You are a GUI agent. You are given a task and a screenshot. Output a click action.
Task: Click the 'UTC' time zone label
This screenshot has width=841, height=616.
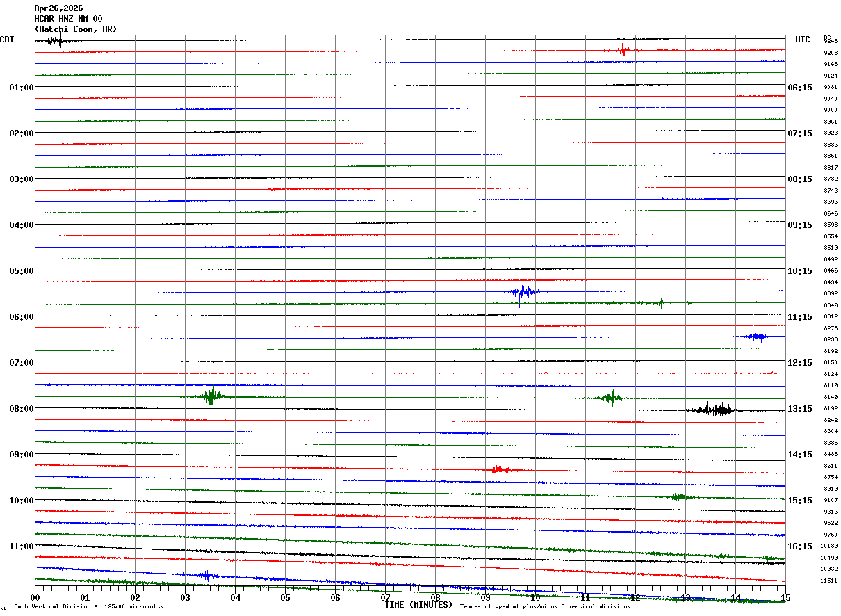pos(803,40)
